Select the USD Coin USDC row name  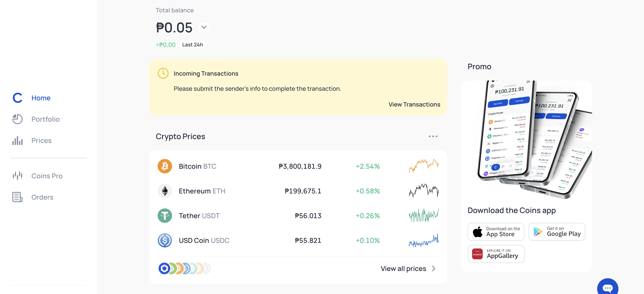(204, 241)
